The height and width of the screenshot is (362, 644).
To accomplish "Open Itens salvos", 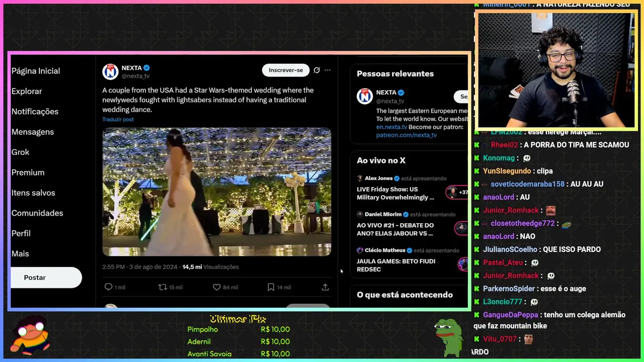I will click(x=33, y=193).
